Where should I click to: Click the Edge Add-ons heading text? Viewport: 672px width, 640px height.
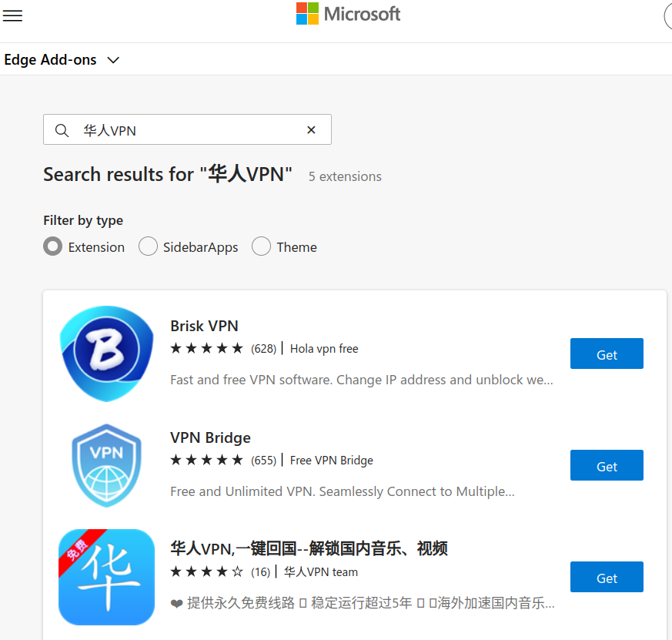[x=50, y=59]
